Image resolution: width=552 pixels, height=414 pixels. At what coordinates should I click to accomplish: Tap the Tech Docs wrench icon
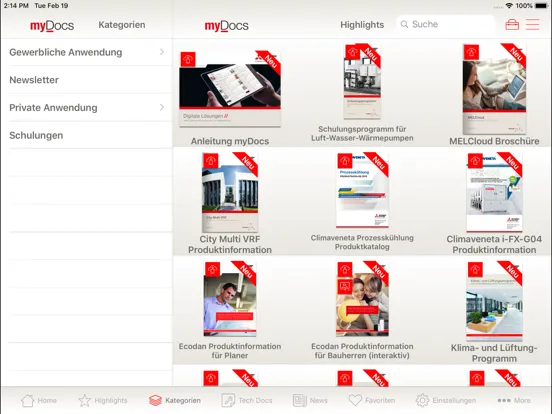(228, 400)
